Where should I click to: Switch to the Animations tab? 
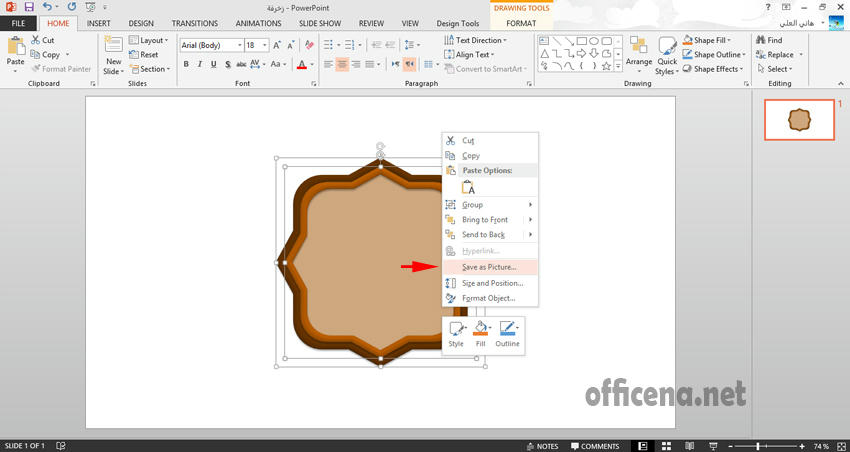coord(258,23)
